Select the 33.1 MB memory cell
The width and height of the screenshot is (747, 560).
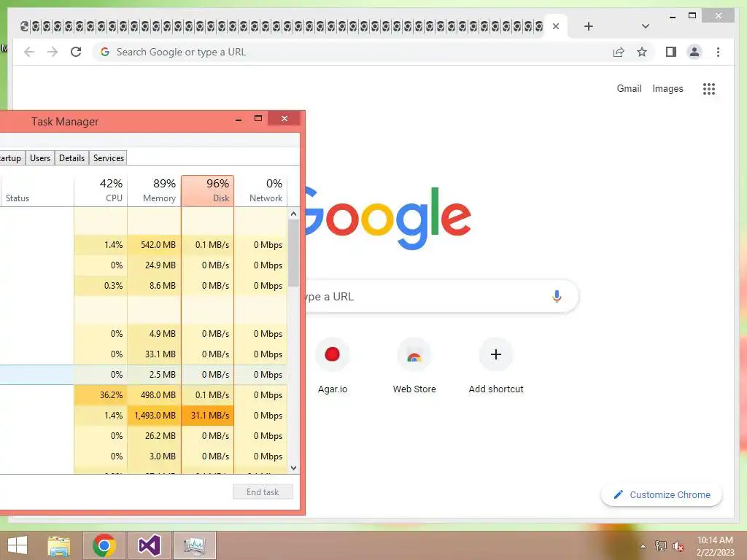point(155,354)
